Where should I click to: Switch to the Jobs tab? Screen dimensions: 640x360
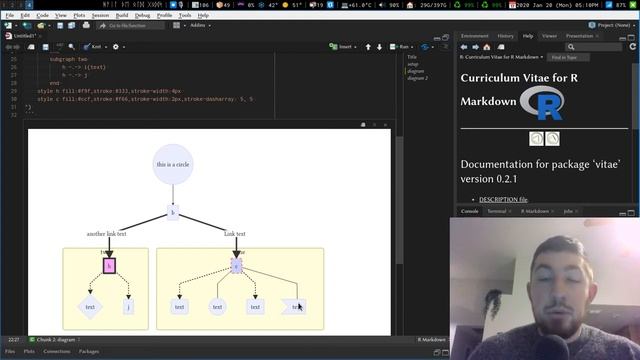[568, 211]
